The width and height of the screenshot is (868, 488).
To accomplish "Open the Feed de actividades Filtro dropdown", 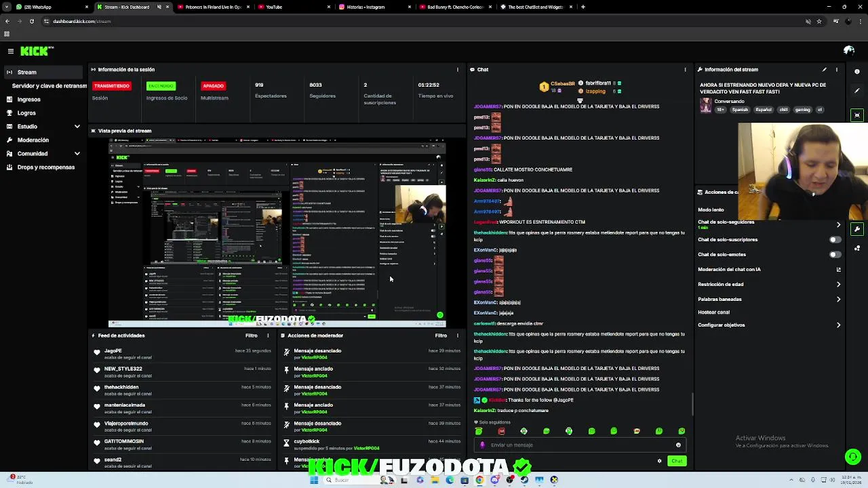I will [251, 335].
